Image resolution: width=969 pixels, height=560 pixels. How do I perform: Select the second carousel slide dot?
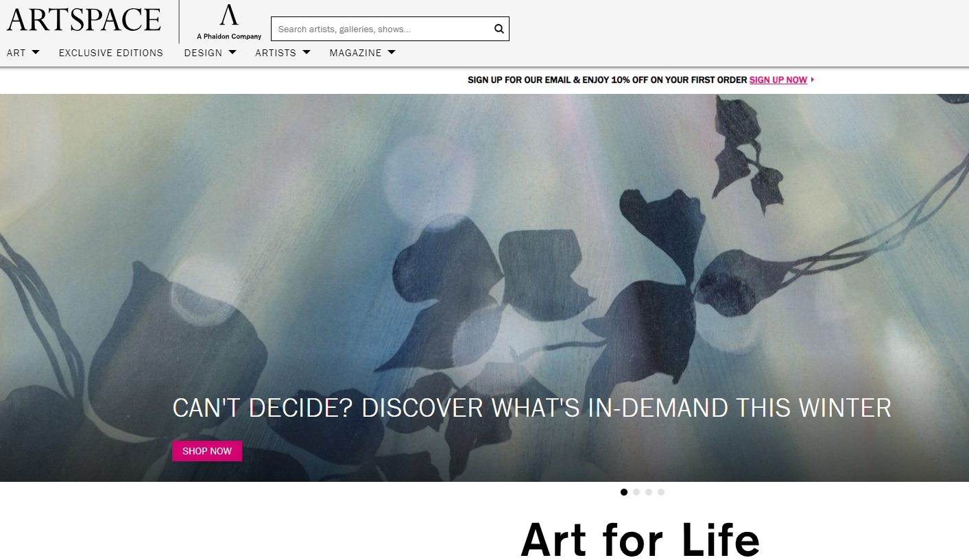pos(636,492)
